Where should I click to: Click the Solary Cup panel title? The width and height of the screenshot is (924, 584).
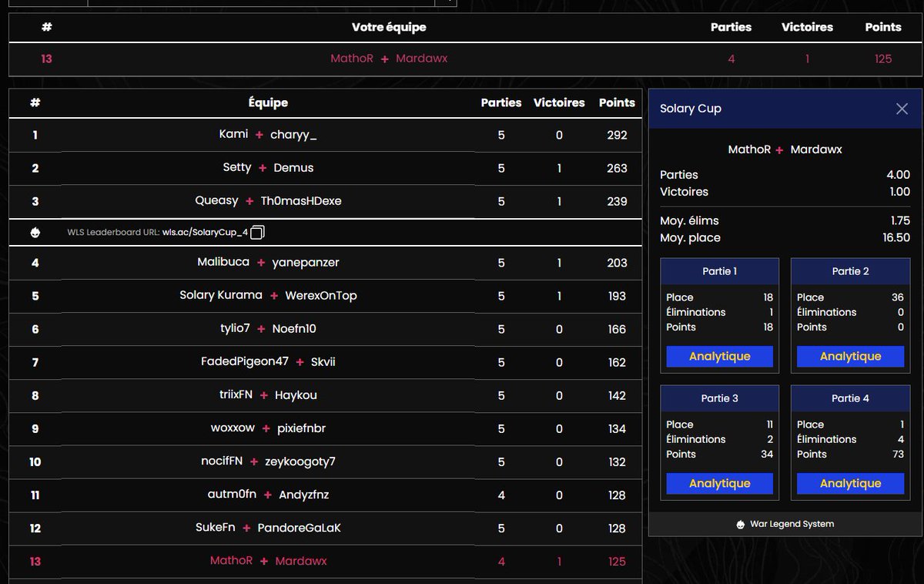[x=691, y=109]
